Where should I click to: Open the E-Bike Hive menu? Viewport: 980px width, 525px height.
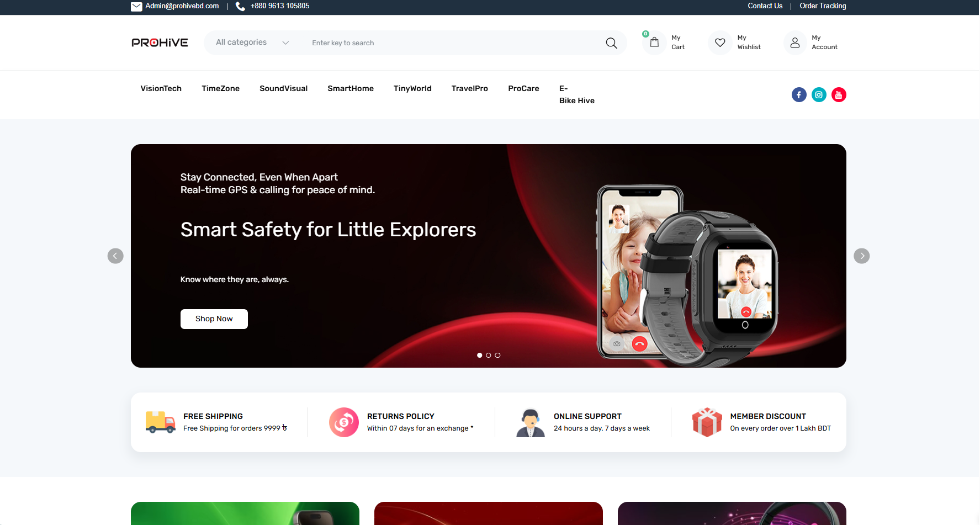click(577, 94)
